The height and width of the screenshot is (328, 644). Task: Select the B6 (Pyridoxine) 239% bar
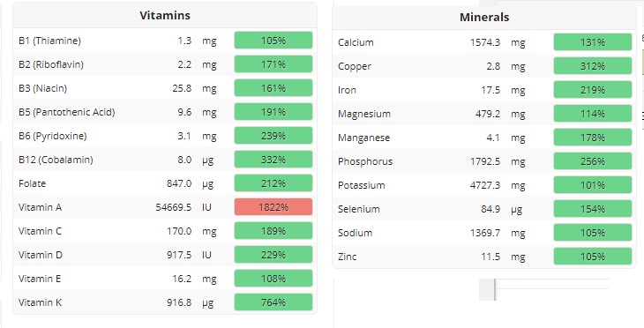[273, 136]
